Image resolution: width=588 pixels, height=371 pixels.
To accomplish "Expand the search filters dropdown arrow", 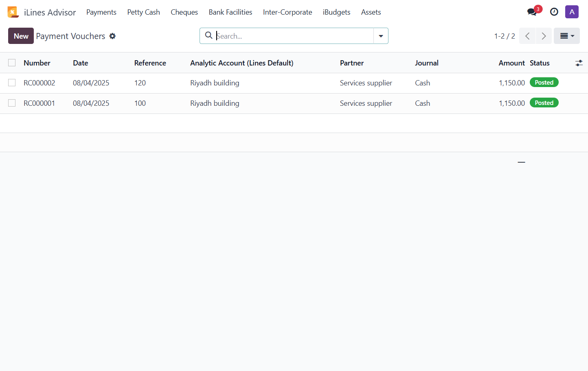I will pyautogui.click(x=381, y=36).
